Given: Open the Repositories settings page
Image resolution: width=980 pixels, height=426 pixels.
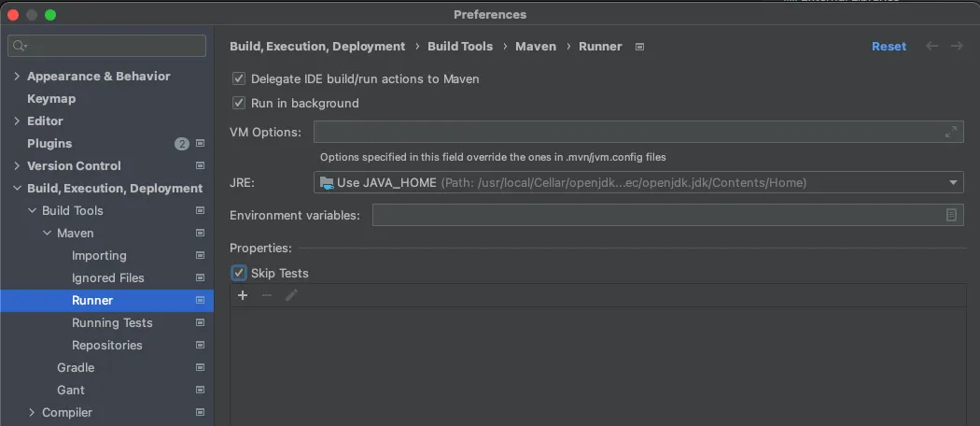Looking at the screenshot, I should (x=107, y=346).
